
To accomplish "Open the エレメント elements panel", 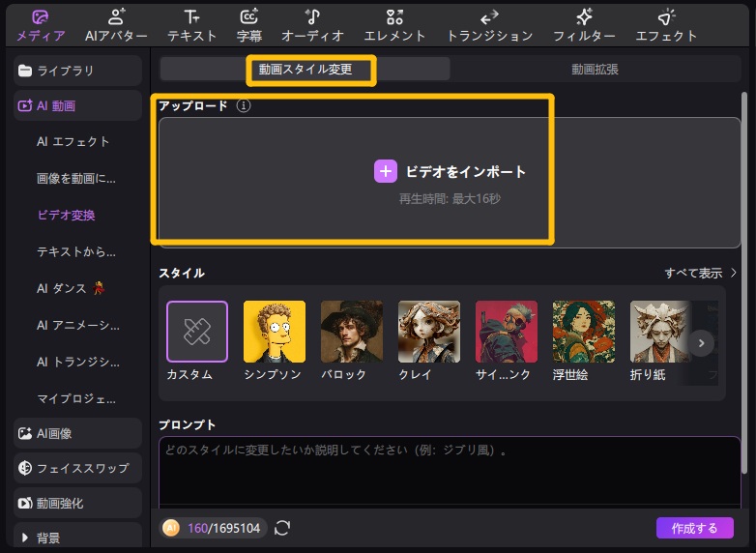I will point(394,25).
